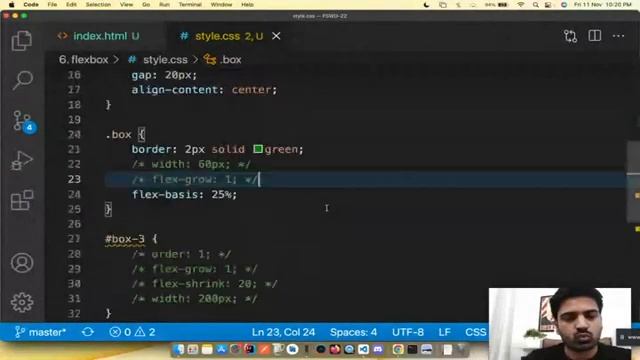
Task: Change end of line sequence LF
Action: click(x=444, y=332)
